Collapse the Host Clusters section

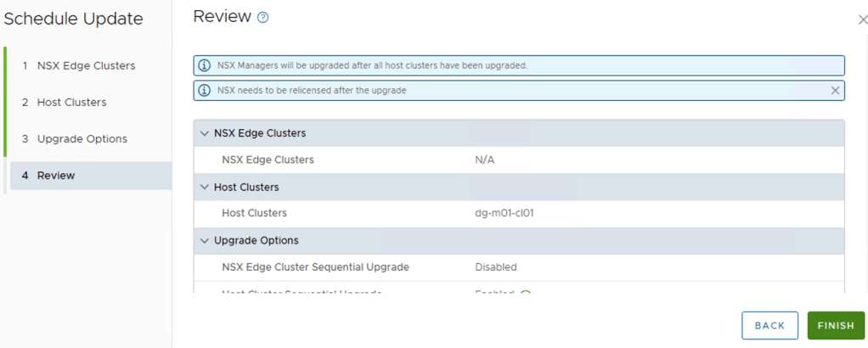pos(204,187)
